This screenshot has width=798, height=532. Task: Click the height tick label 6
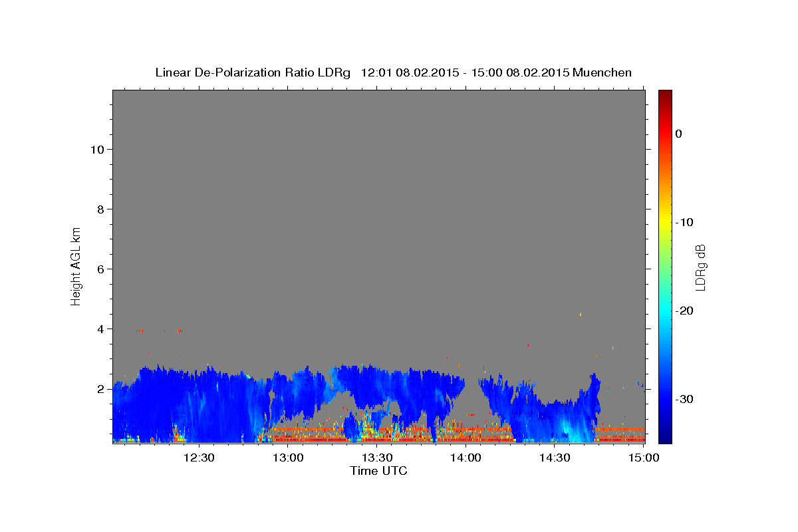100,269
